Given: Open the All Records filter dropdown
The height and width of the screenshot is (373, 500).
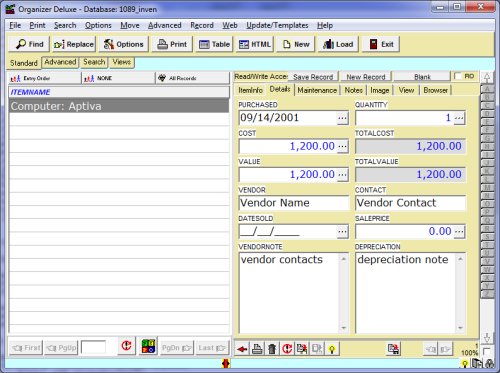Looking at the screenshot, I should [x=193, y=78].
